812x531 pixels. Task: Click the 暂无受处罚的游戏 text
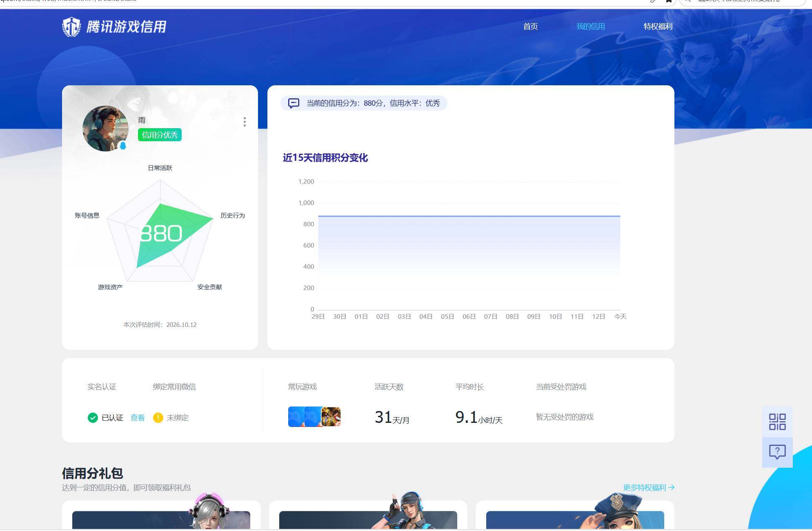[565, 417]
